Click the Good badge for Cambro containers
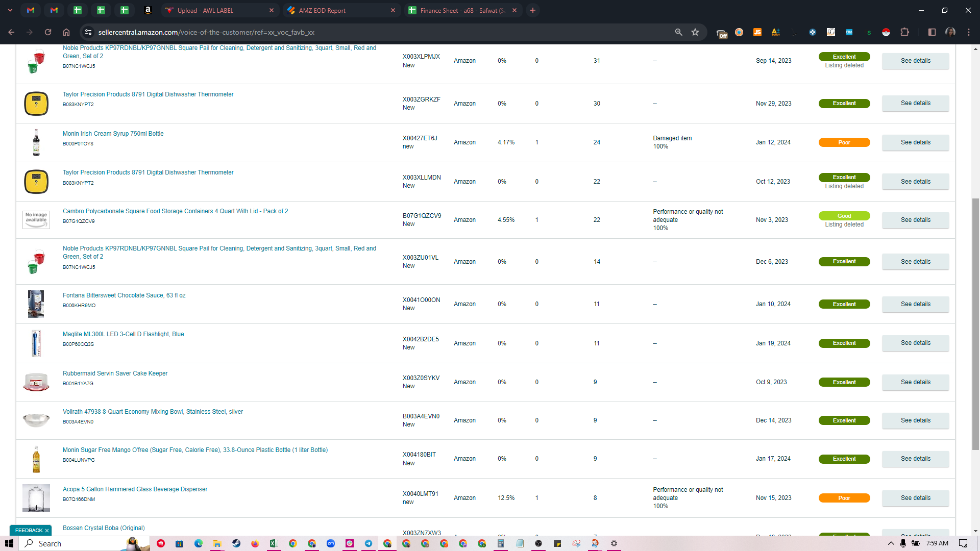980x551 pixels. [x=844, y=216]
